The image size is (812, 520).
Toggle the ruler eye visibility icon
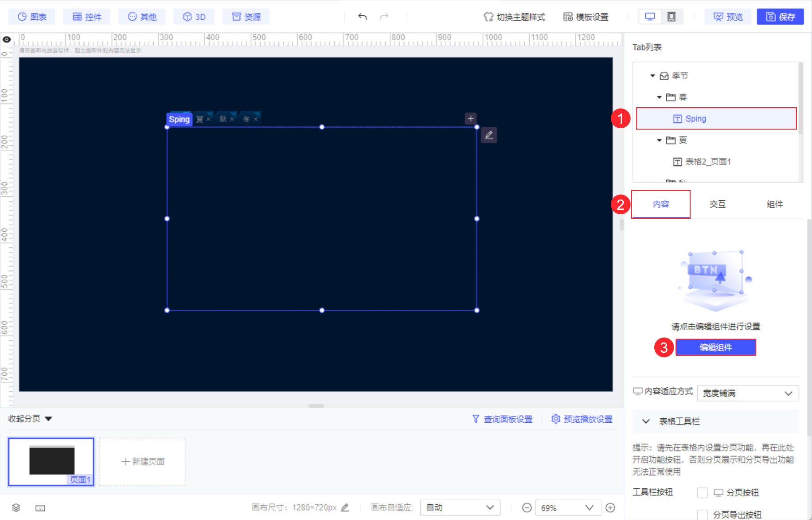point(7,39)
